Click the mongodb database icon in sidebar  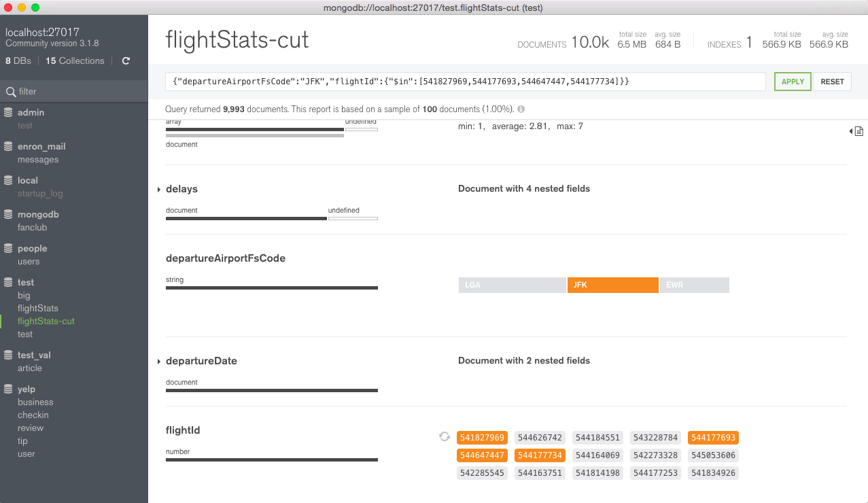coord(8,214)
